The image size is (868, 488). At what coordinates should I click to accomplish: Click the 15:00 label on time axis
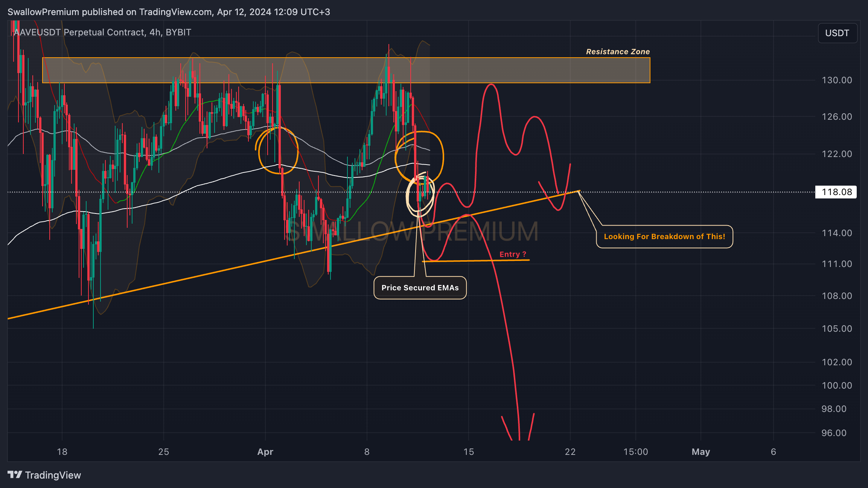[636, 452]
